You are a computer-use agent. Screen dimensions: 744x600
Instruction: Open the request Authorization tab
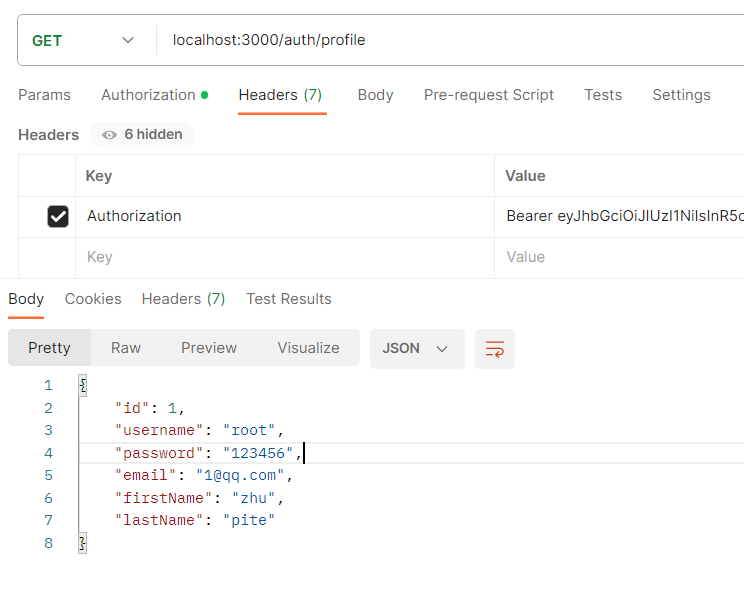coord(148,95)
